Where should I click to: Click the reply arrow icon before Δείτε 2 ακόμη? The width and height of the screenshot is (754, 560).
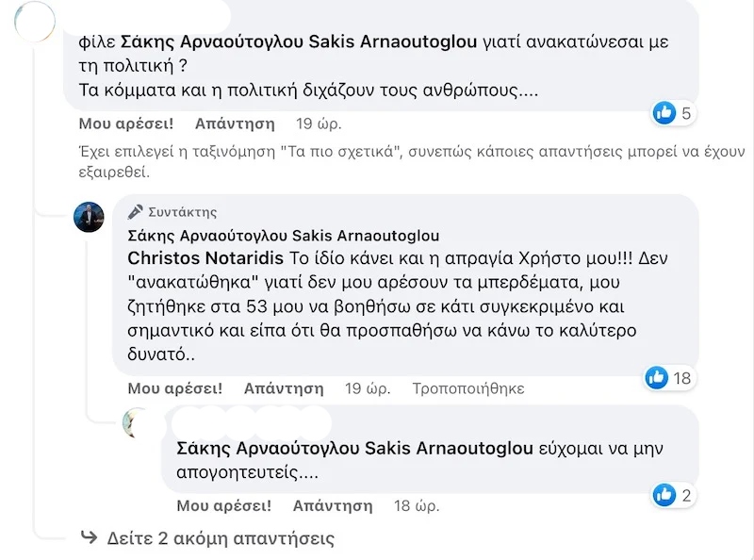89,538
